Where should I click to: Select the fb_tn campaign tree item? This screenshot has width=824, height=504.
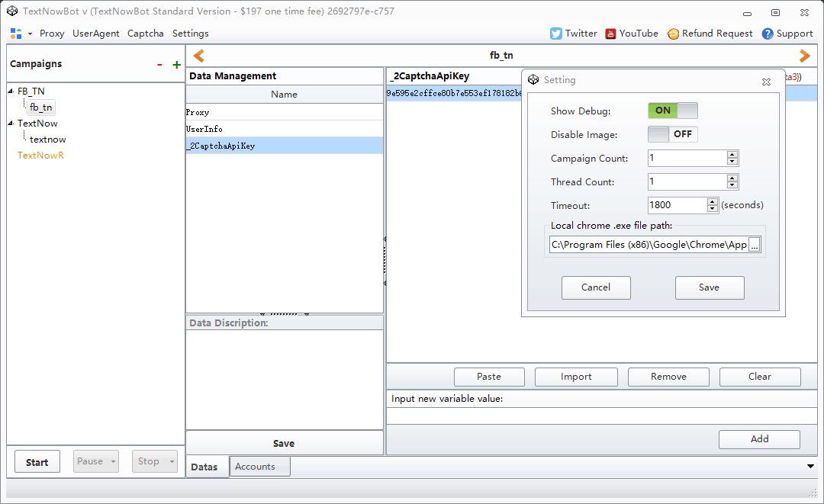(x=41, y=108)
